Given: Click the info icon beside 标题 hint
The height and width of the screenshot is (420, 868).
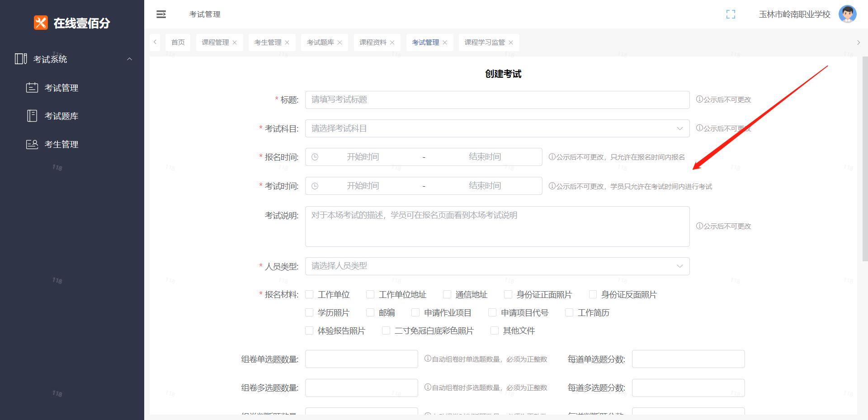Looking at the screenshot, I should (x=699, y=99).
